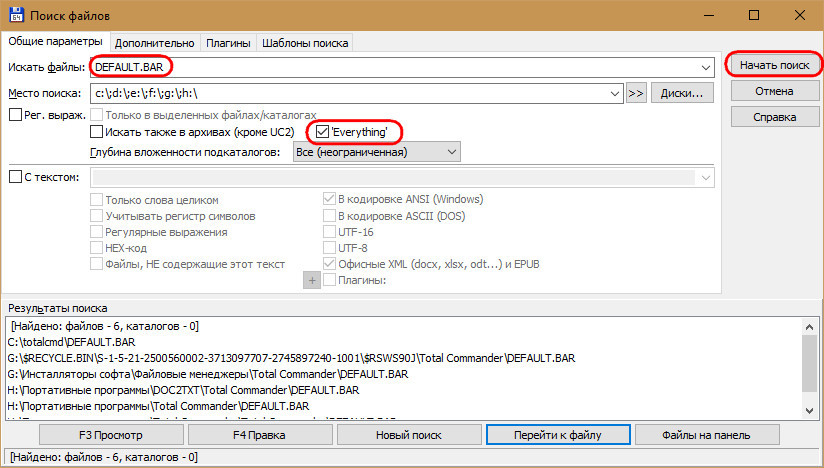824x468 pixels.
Task: Click the 'Новый поиск' button
Action: (409, 435)
